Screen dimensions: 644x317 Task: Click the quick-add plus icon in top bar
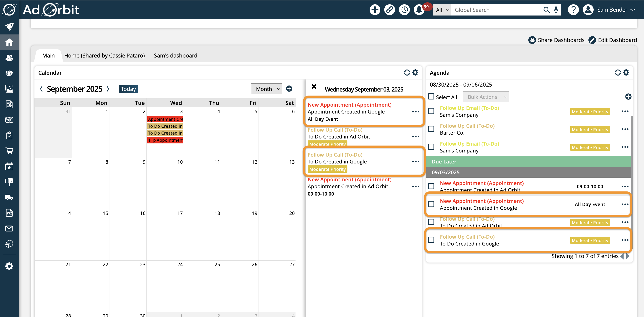point(375,9)
